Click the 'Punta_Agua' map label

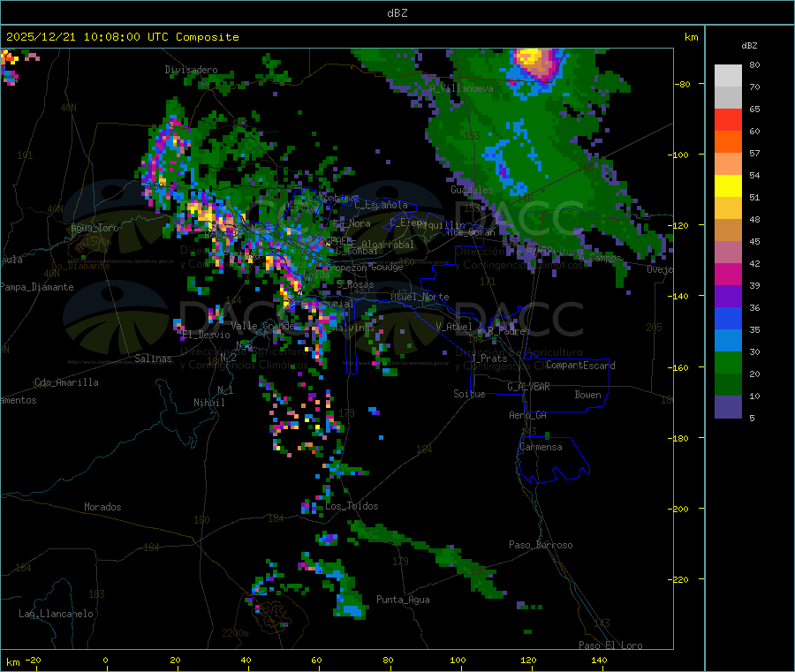coord(403,600)
